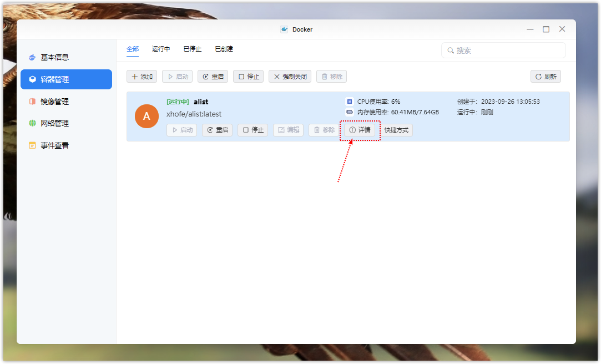Screen dimensions: 601x364
Task: Restart alist using its row 重启 button
Action: tap(218, 130)
